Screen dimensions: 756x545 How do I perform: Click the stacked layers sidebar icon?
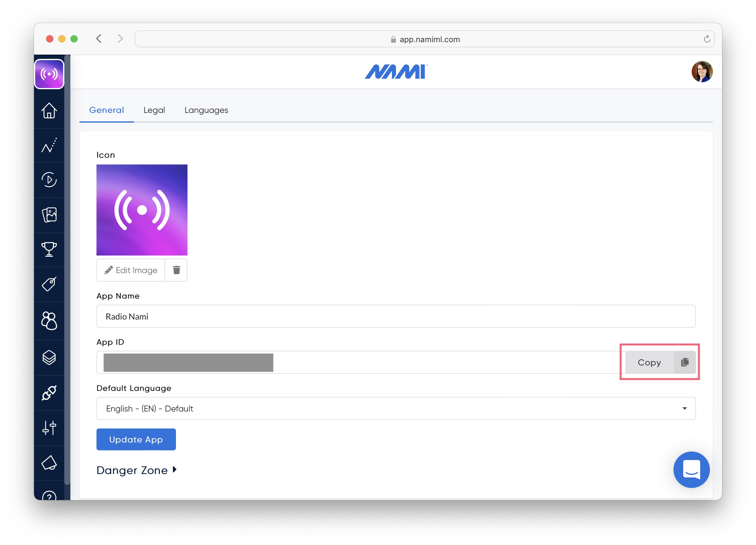49,357
